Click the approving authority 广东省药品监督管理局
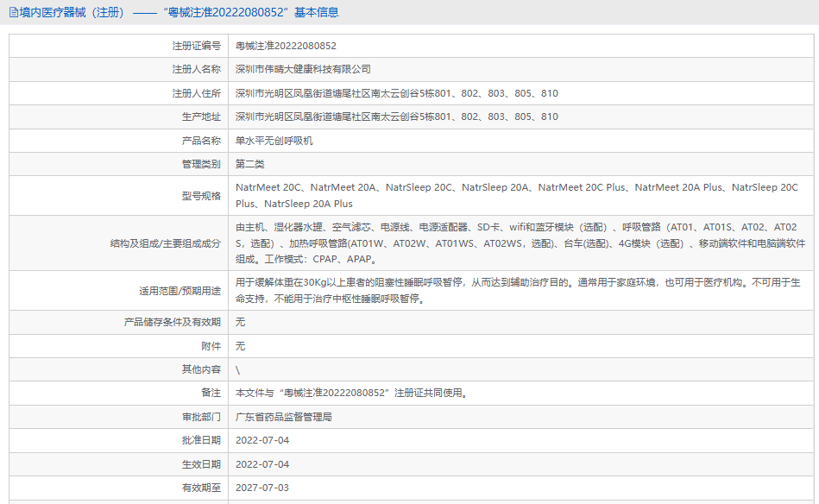819x504 pixels. point(284,417)
